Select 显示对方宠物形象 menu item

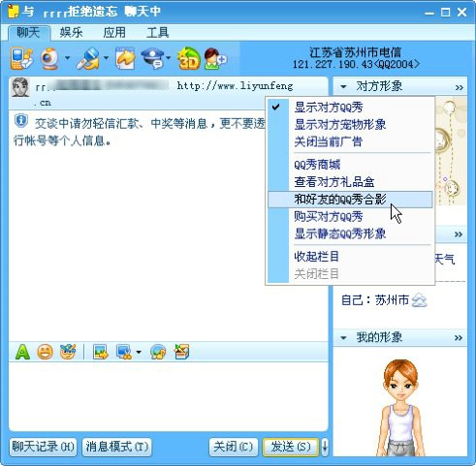click(x=350, y=124)
